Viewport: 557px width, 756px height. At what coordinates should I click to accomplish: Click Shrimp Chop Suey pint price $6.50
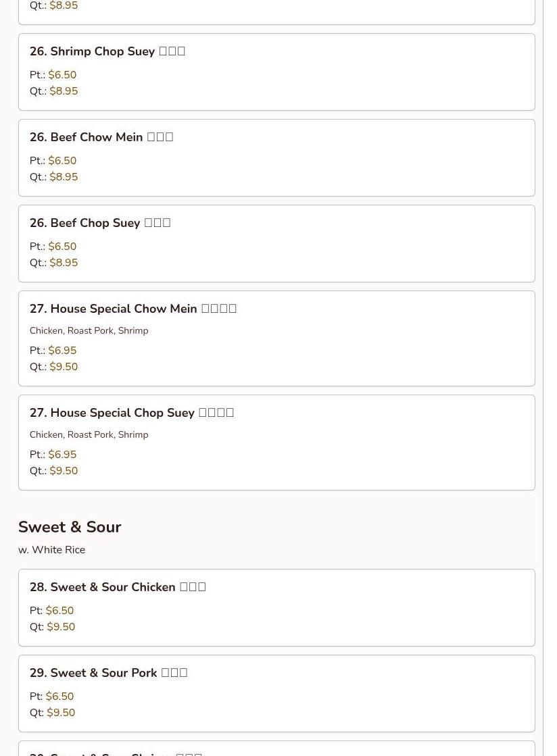click(x=62, y=75)
